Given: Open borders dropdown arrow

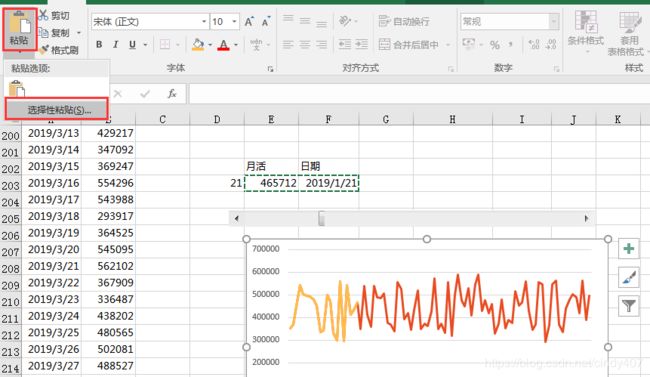Looking at the screenshot, I should [178, 45].
